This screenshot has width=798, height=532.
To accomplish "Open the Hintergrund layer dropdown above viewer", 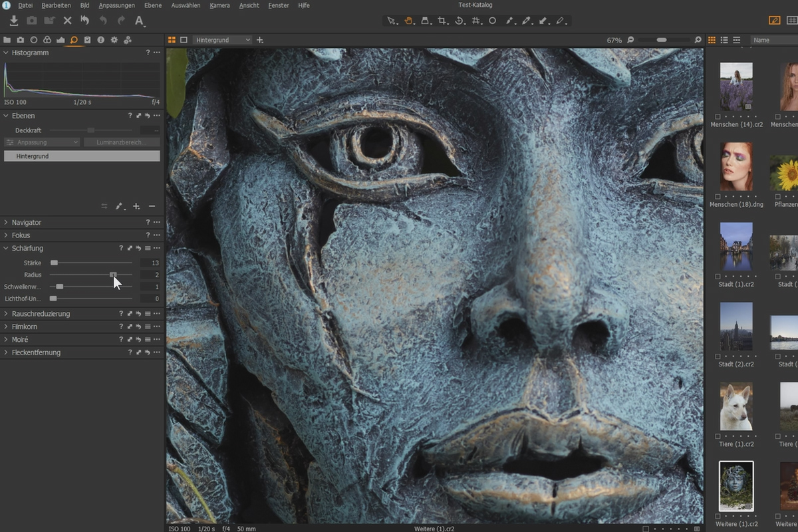I will point(223,40).
